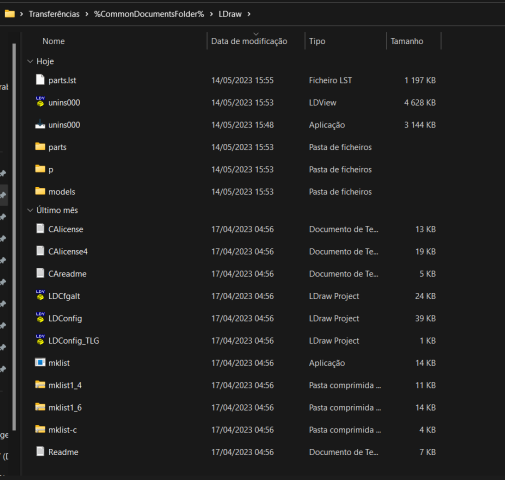Click the size cell 3 144 KB
The width and height of the screenshot is (505, 480).
pos(420,125)
